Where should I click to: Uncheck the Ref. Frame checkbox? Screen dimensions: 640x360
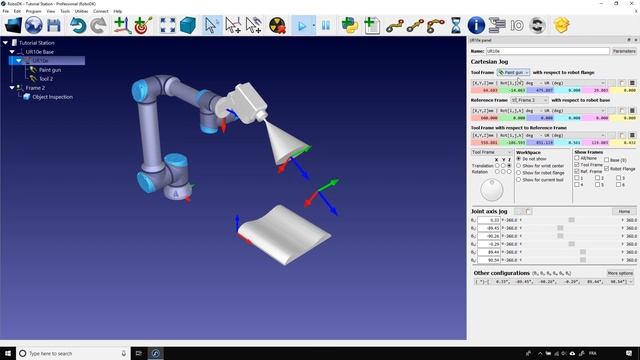(577, 171)
